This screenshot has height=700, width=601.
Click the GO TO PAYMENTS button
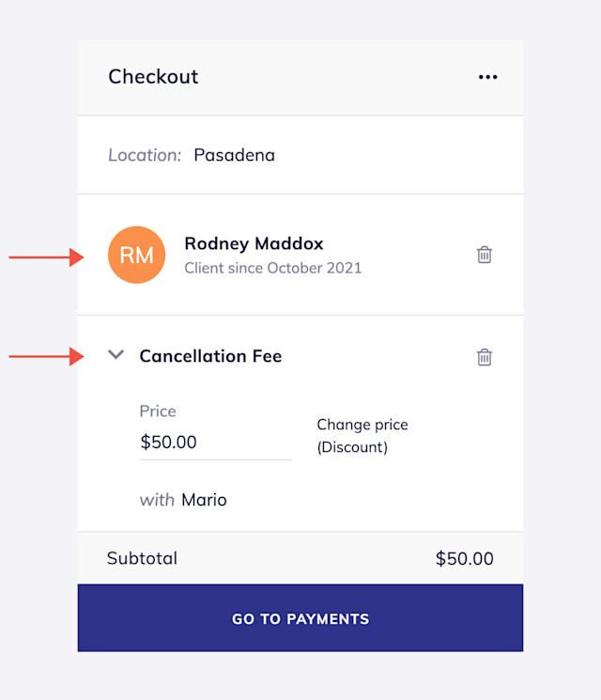(x=300, y=618)
